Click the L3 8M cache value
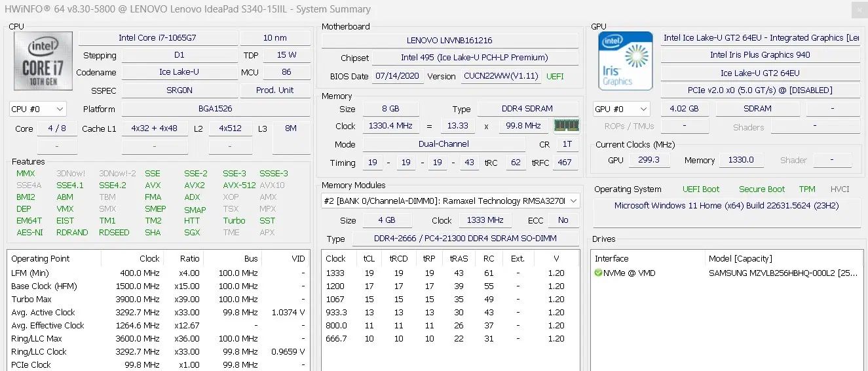This screenshot has width=868, height=371. pos(291,128)
